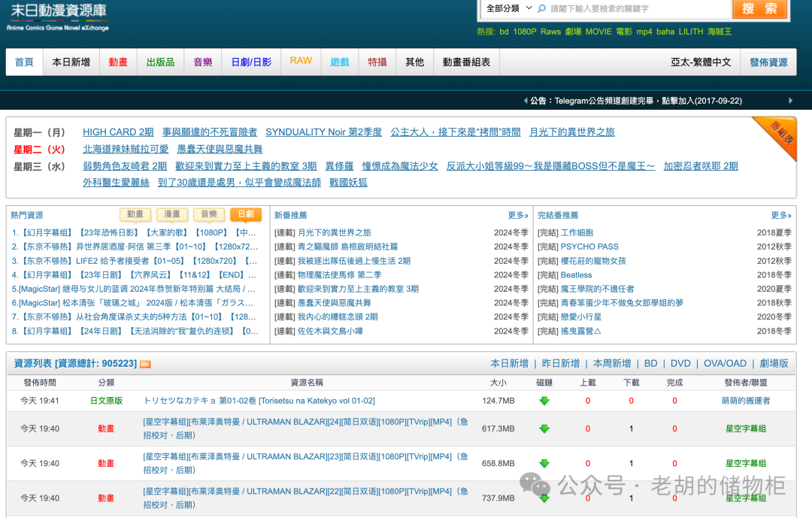This screenshot has height=518, width=812.
Task: Select the 漫畫 tab in 熱門資源 panel
Action: tap(172, 214)
